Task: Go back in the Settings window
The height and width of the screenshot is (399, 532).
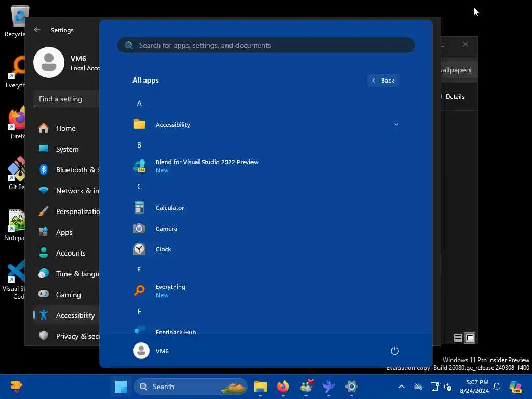Action: point(37,30)
